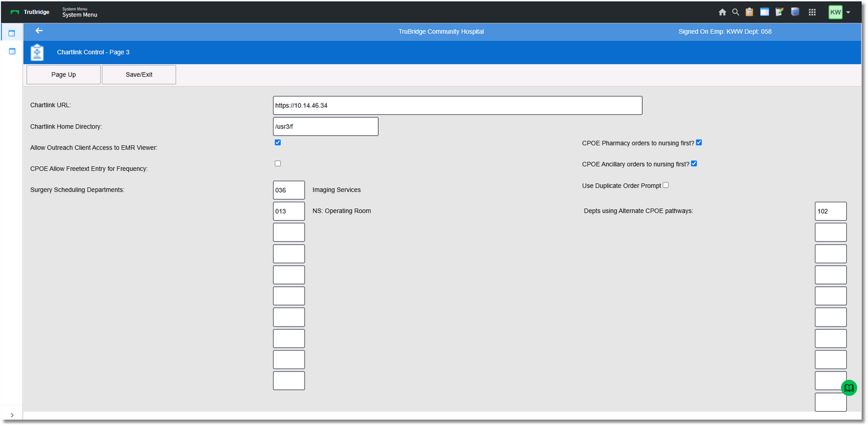Click CPOE Pharmacy orders to nursing first? label
Image resolution: width=868 pixels, height=426 pixels.
point(638,144)
